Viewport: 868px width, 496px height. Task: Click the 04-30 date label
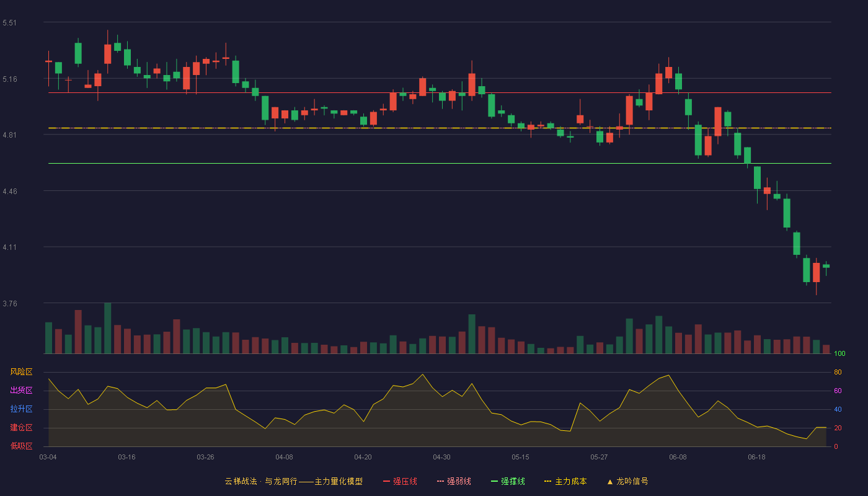[x=441, y=457]
